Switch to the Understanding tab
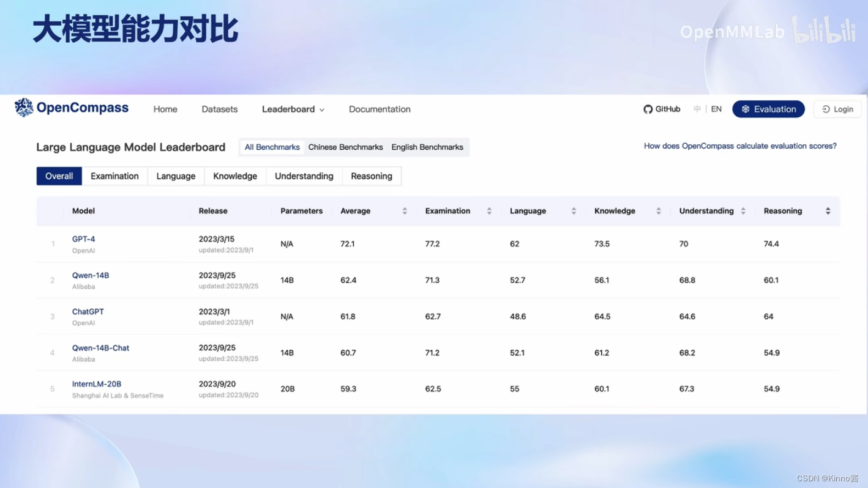 pyautogui.click(x=304, y=176)
